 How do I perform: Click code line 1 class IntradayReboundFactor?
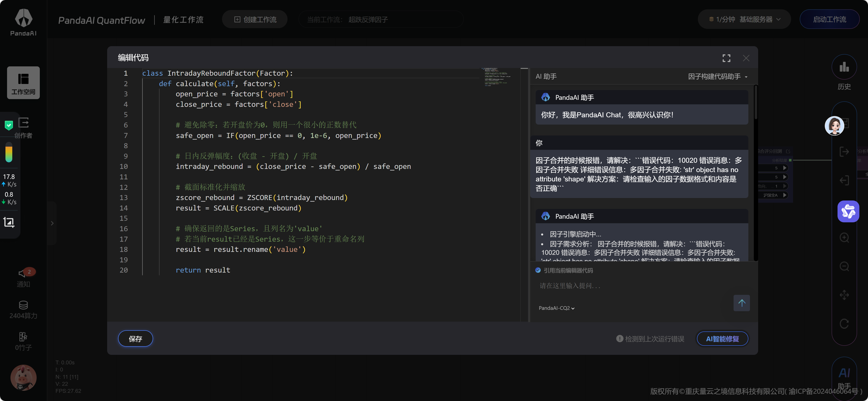[x=217, y=73]
